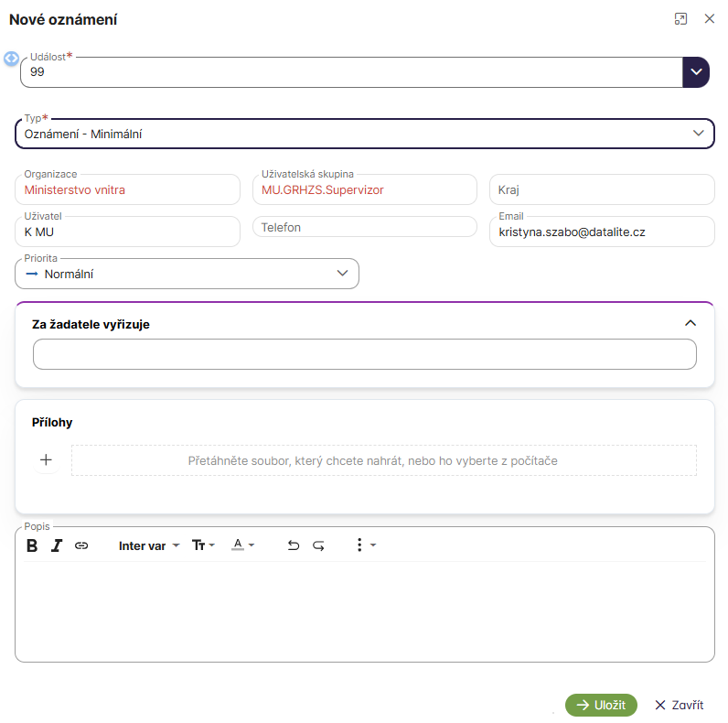Screen dimensions: 728x723
Task: Undo last edit in Popis editor
Action: point(294,545)
